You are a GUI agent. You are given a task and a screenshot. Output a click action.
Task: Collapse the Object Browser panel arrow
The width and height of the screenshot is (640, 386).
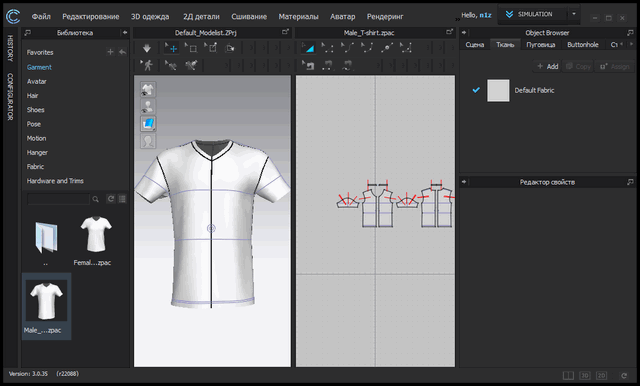464,32
